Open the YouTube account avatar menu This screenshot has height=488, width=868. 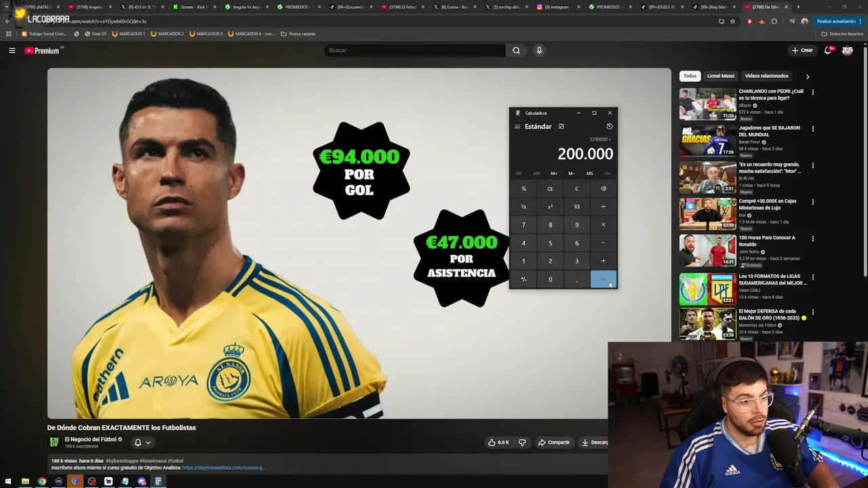click(847, 50)
